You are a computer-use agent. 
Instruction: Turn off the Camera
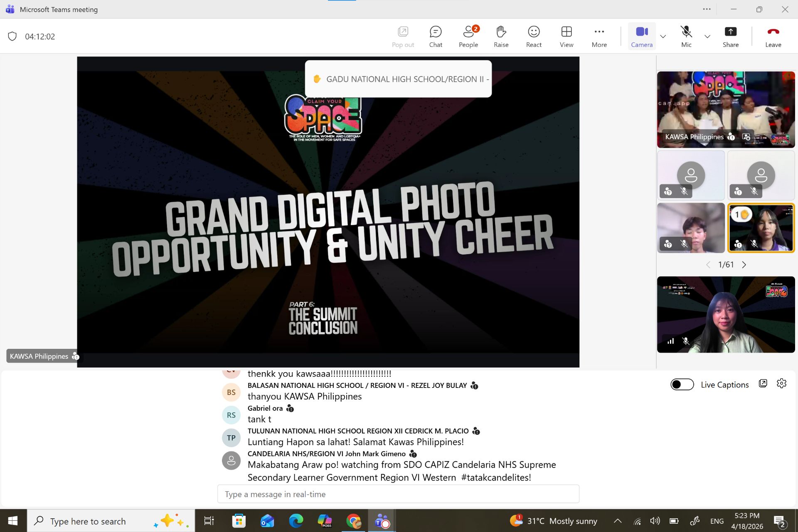coord(642,36)
